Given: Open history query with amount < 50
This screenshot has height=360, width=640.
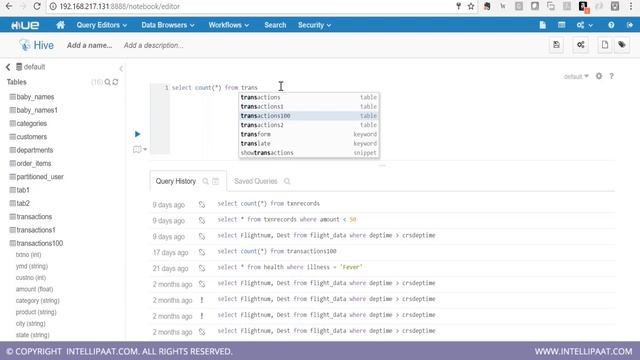Looking at the screenshot, I should 287,220.
